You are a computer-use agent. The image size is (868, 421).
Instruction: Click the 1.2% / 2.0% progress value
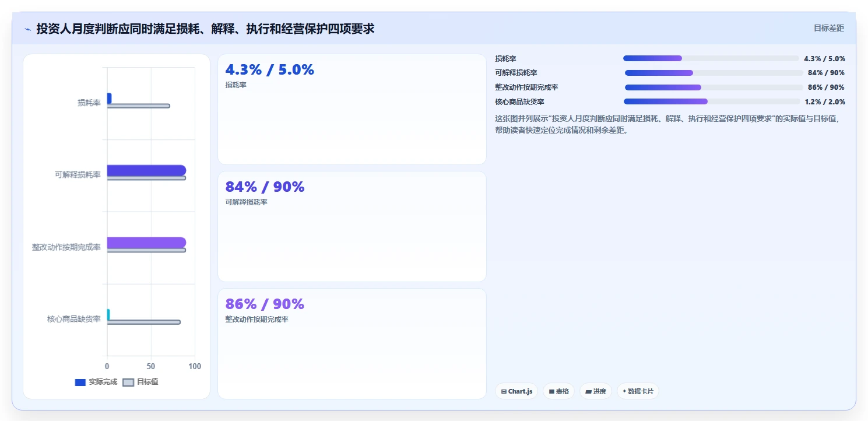click(825, 102)
